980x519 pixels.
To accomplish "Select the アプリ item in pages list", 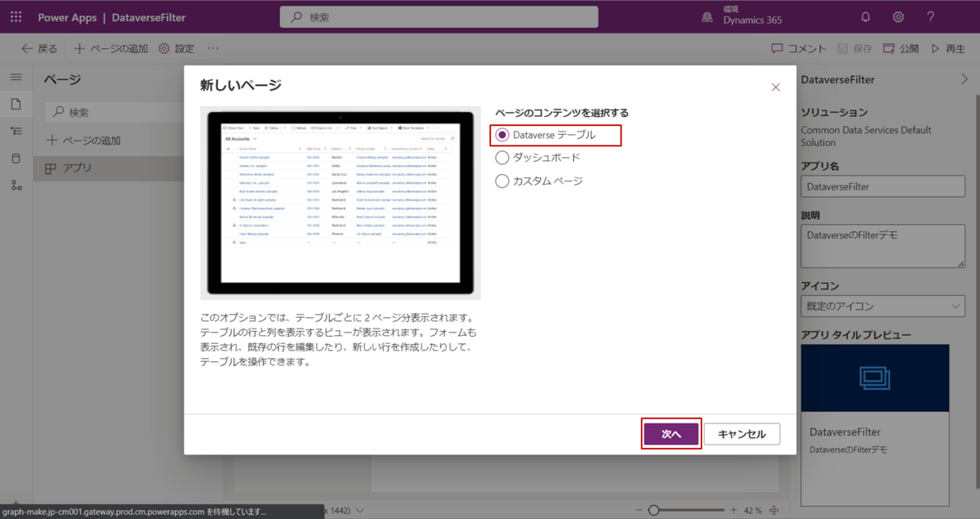I will click(x=109, y=168).
